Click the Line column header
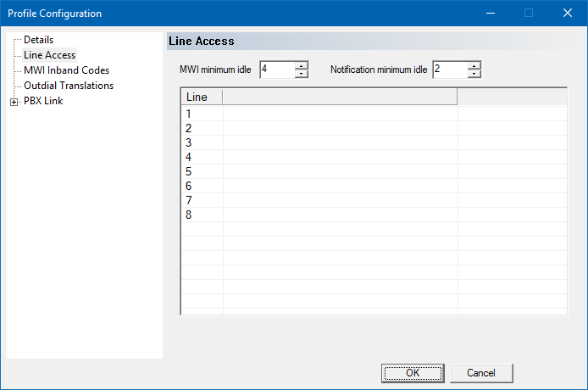Screen dimensions: 588x390 202,97
